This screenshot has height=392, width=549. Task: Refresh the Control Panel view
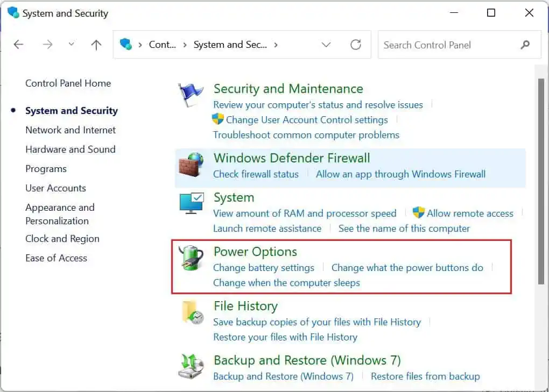point(356,45)
